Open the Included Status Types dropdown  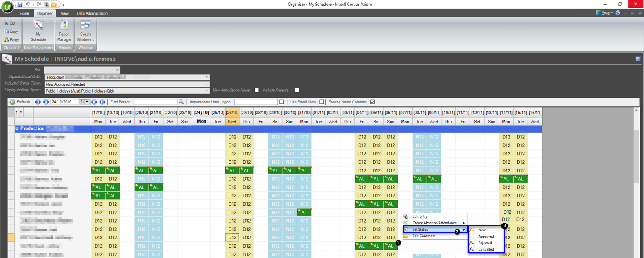click(x=207, y=84)
